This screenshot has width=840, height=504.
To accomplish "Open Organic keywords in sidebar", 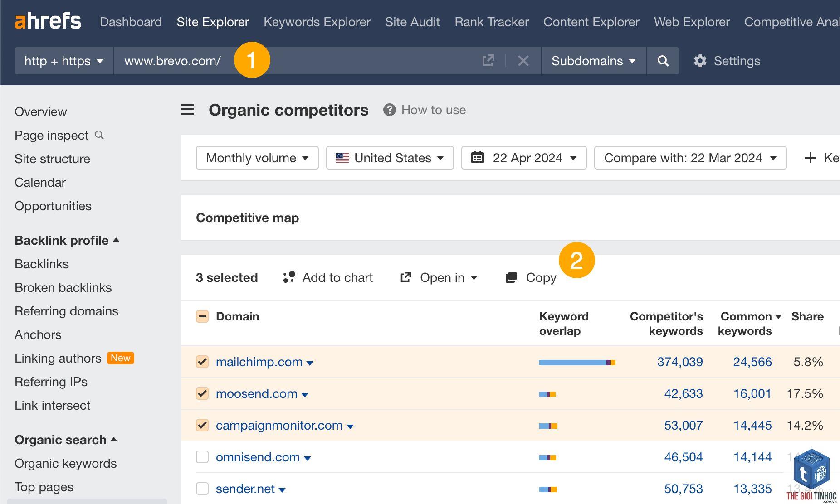I will (66, 463).
